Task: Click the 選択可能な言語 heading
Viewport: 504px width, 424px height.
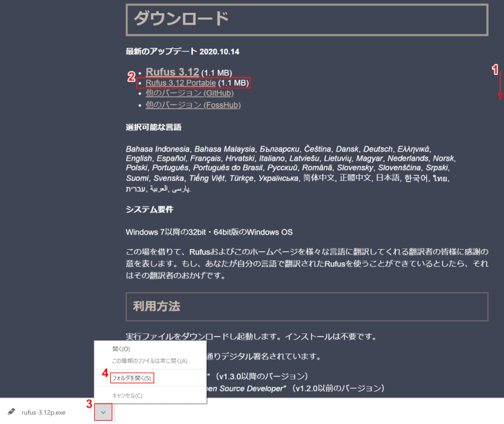Action: pos(153,127)
